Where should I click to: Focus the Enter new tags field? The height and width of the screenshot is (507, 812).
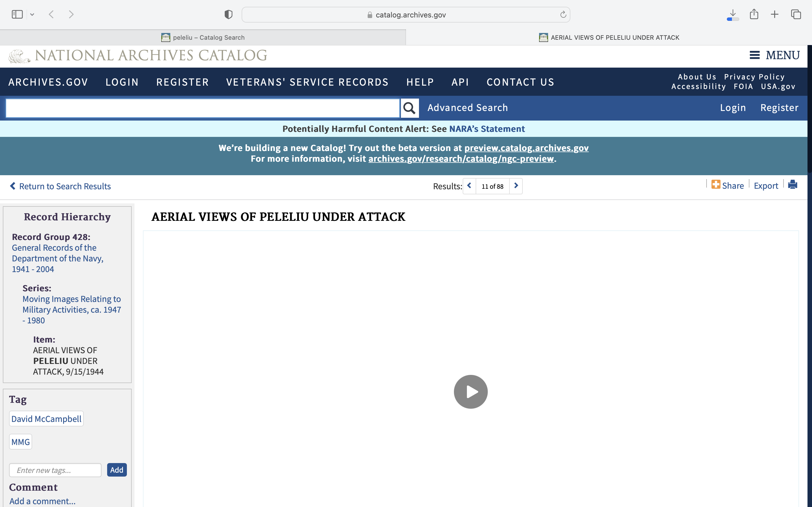55,470
